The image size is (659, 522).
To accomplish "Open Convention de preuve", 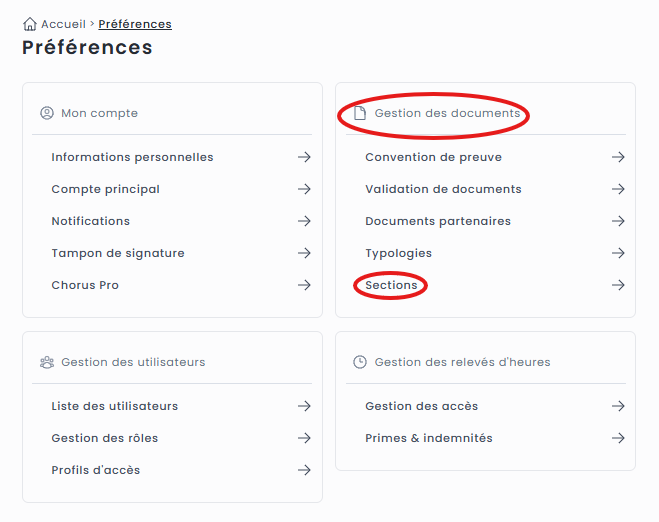I will tap(433, 157).
